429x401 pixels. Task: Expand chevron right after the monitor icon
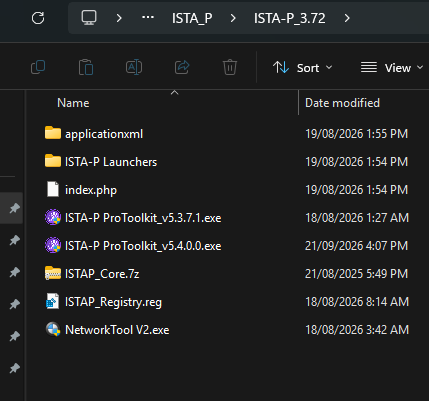119,18
